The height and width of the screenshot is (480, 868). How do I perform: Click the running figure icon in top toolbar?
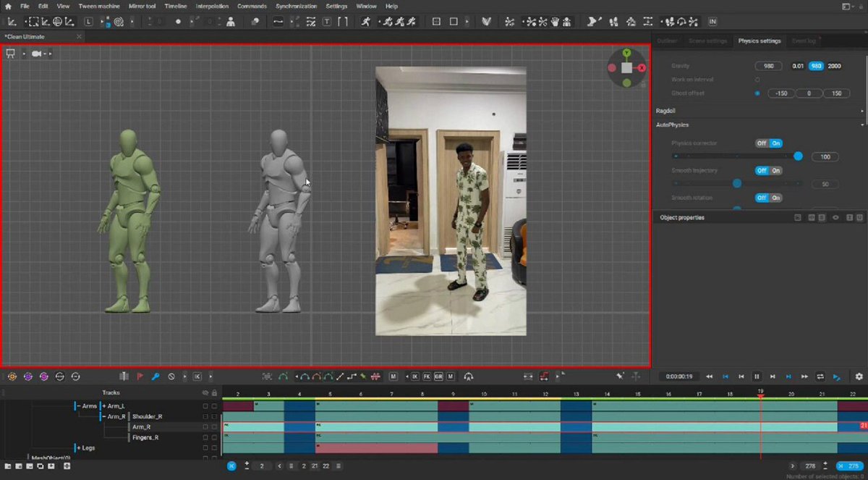pyautogui.click(x=366, y=22)
